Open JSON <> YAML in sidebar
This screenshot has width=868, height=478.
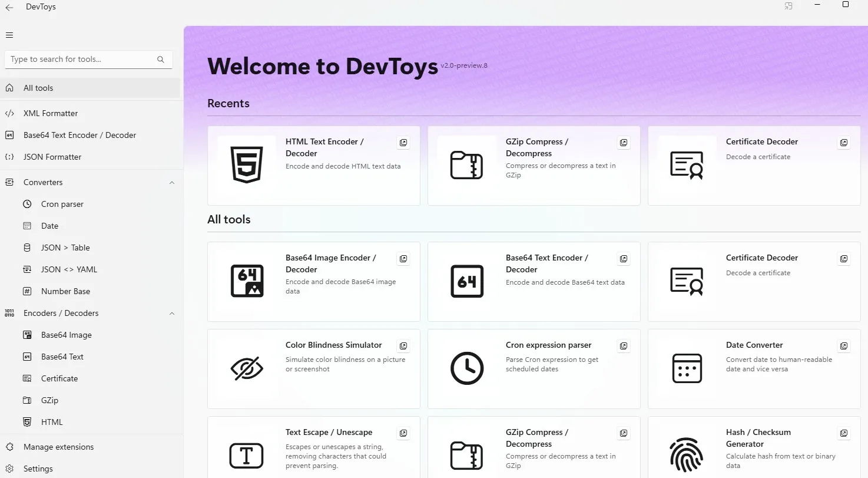90,269
